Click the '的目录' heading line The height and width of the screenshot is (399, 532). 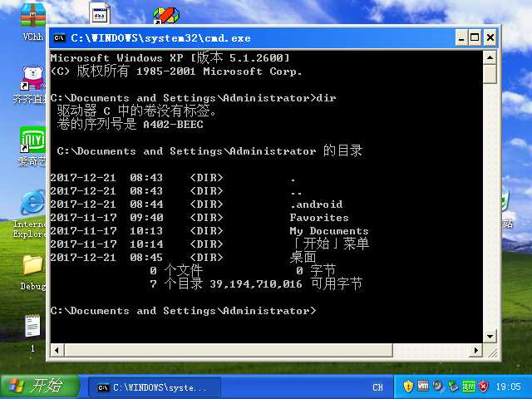pos(342,150)
